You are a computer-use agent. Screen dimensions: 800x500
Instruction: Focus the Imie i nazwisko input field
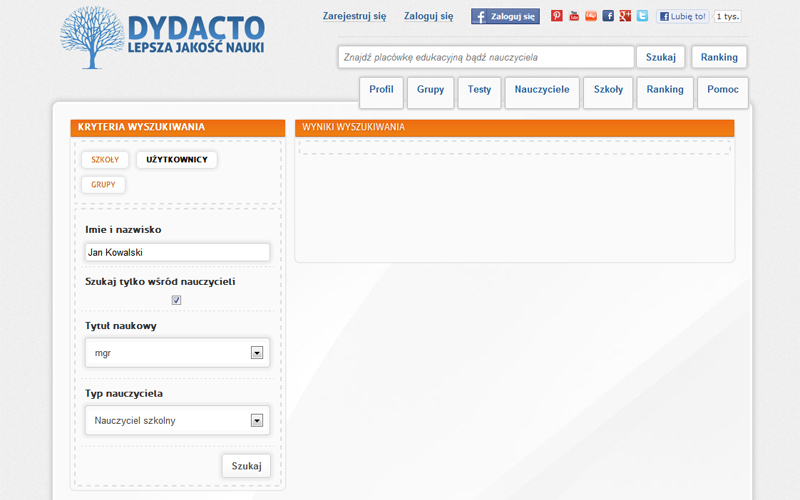178,253
